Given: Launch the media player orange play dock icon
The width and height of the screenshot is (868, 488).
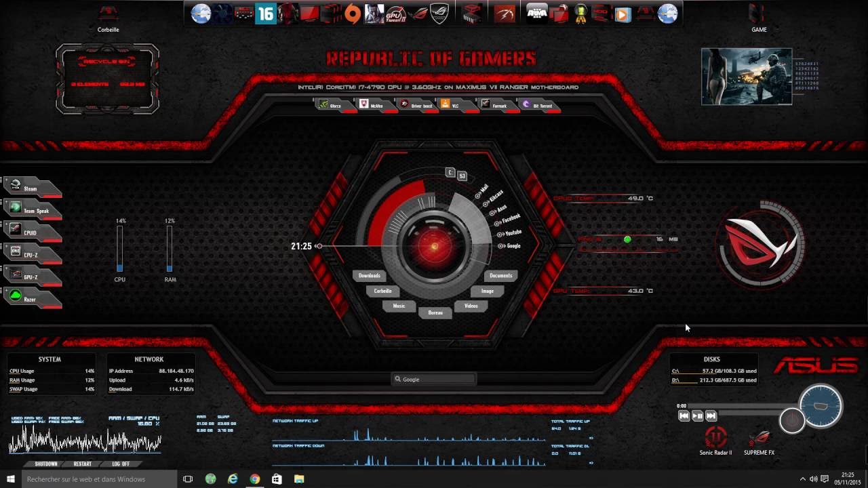Looking at the screenshot, I should pos(623,14).
